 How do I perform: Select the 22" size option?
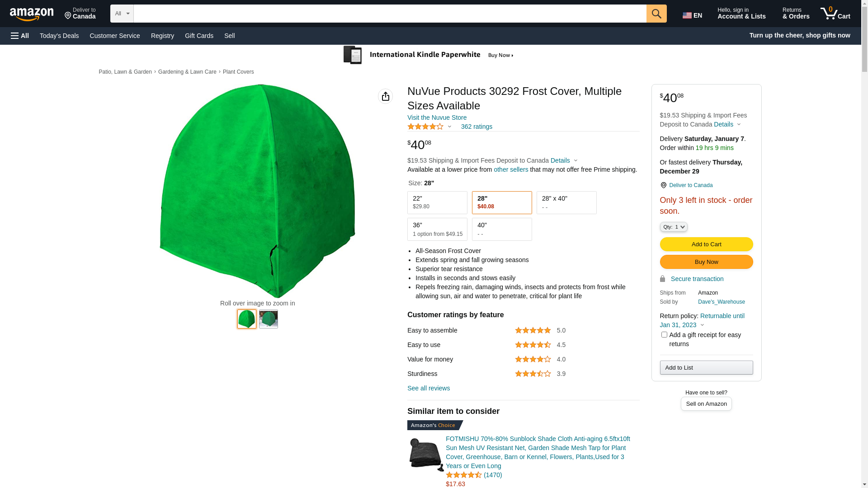(437, 202)
